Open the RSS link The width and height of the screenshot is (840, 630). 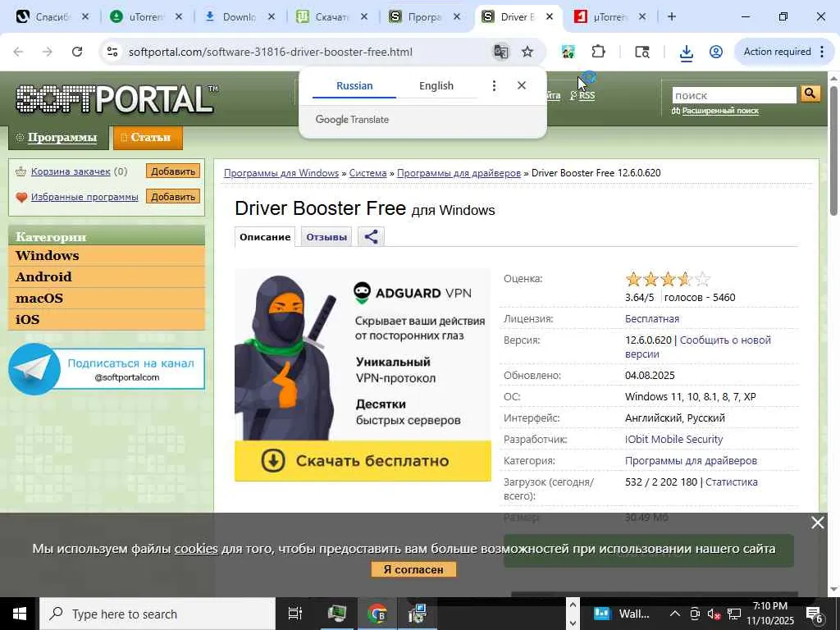(587, 95)
